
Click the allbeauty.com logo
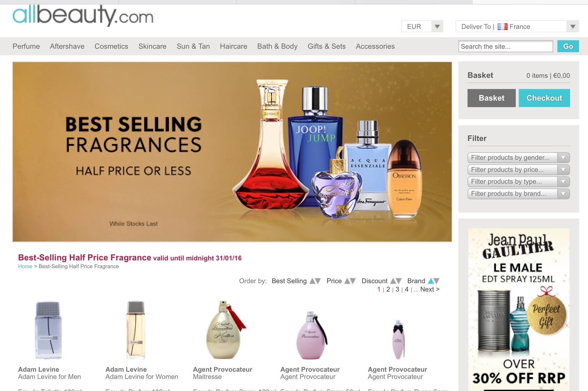[x=83, y=15]
